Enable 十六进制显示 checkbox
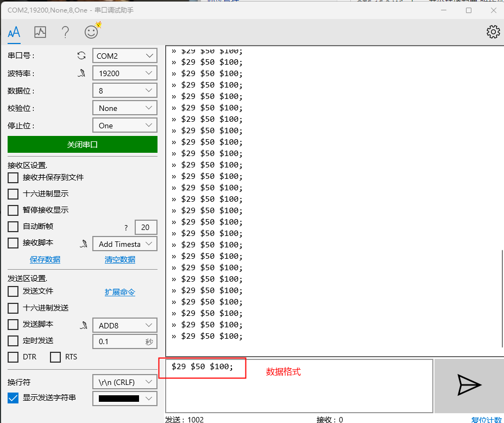Viewport: 504px width, 423px height. click(x=13, y=194)
